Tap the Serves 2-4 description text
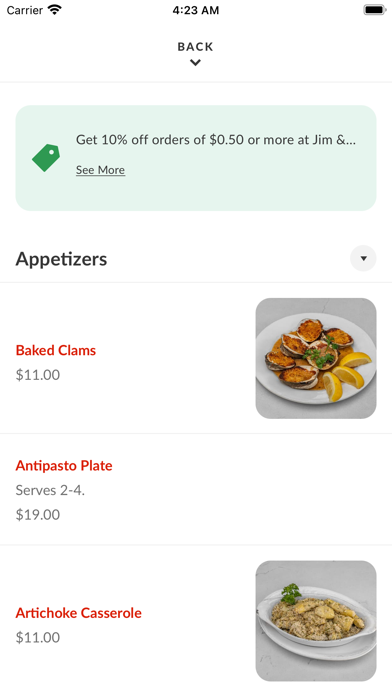392x696 pixels. point(50,490)
